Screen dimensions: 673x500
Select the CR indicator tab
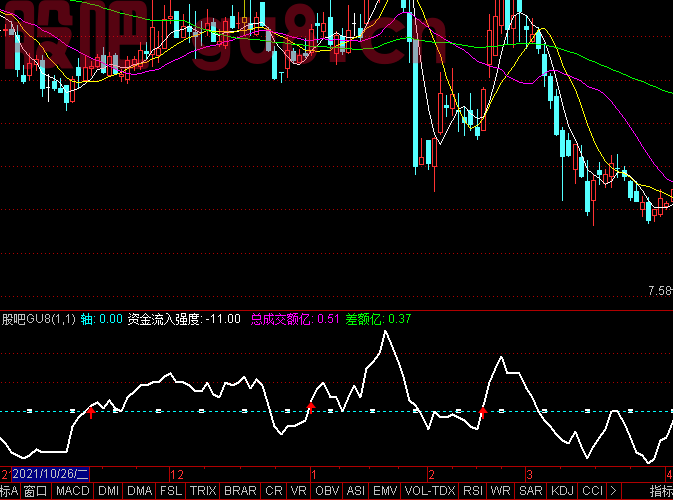click(273, 491)
